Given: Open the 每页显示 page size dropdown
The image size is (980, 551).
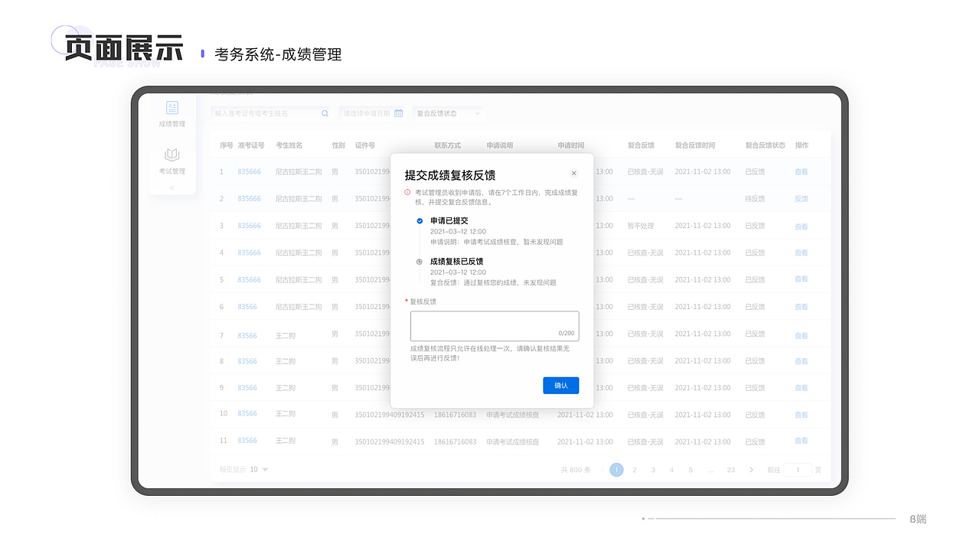Looking at the screenshot, I should (x=258, y=470).
